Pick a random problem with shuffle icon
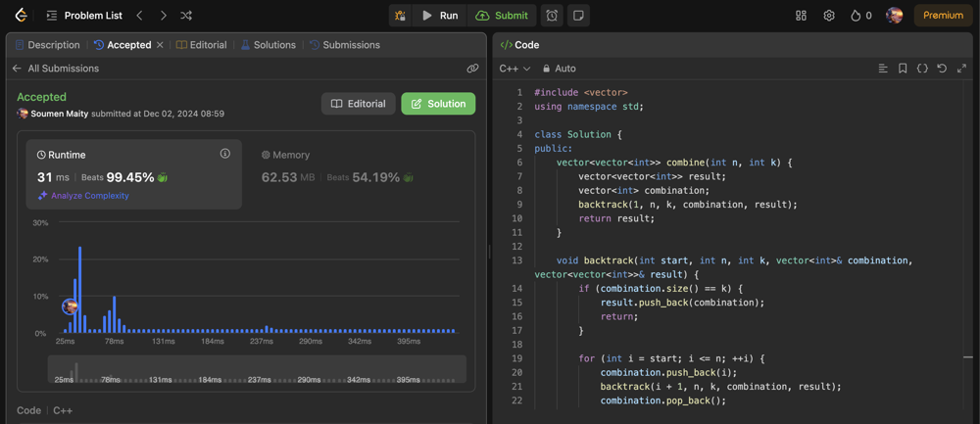 click(x=186, y=16)
